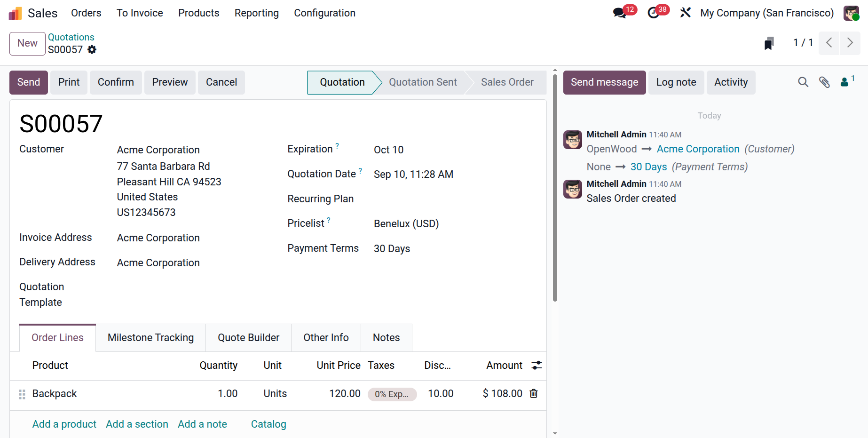Select the Quotation Sent status stage
The image size is (868, 438).
coord(423,82)
